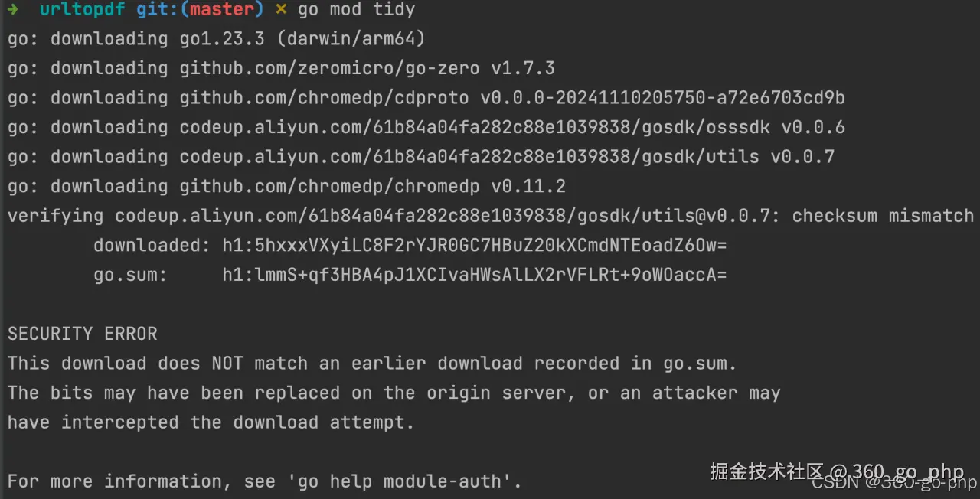Click the green prompt arrow symbol
Image resolution: width=980 pixels, height=499 pixels.
pyautogui.click(x=13, y=10)
